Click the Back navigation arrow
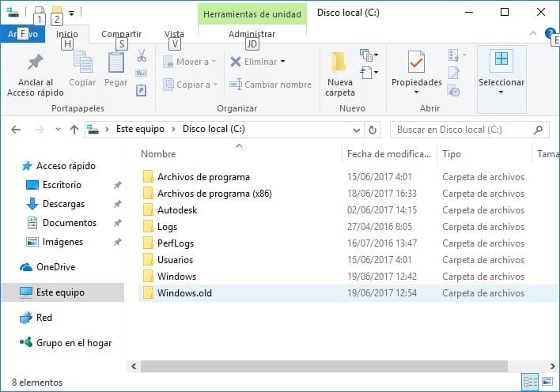The height and width of the screenshot is (392, 560). tap(16, 130)
